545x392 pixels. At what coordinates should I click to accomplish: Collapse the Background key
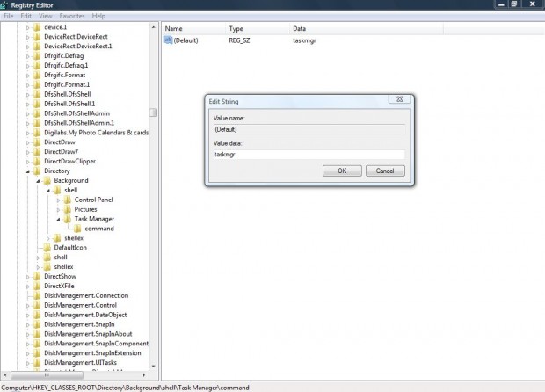pos(38,181)
